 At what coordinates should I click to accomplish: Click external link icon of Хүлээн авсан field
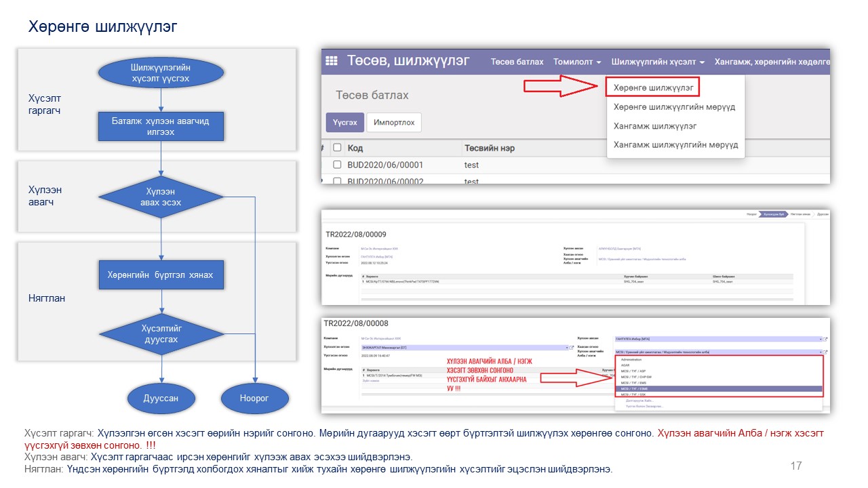pyautogui.click(x=825, y=339)
